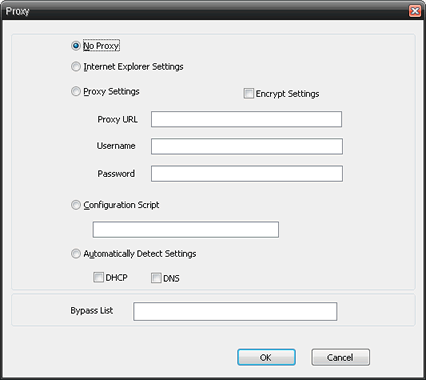Click the Cancel button
The width and height of the screenshot is (426, 380).
(x=340, y=357)
